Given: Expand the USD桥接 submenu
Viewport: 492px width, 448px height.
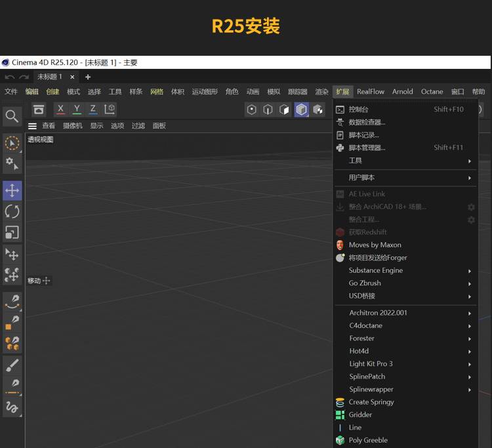Looking at the screenshot, I should 405,296.
